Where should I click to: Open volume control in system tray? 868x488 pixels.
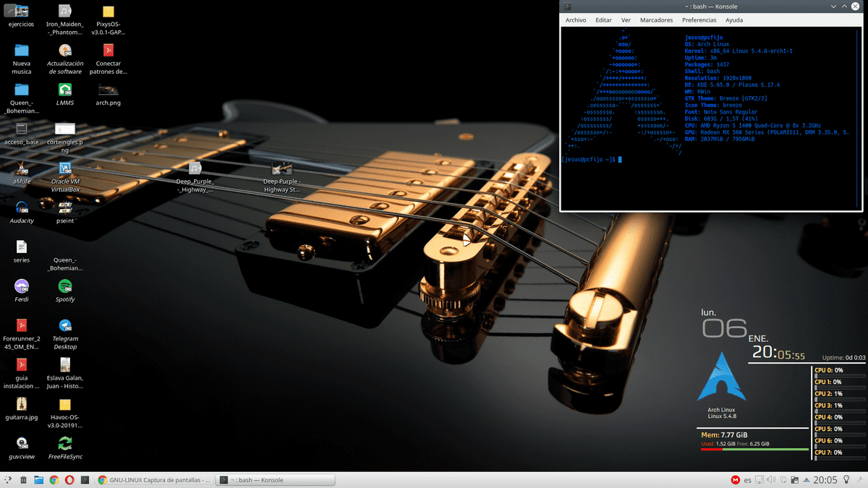(x=771, y=480)
